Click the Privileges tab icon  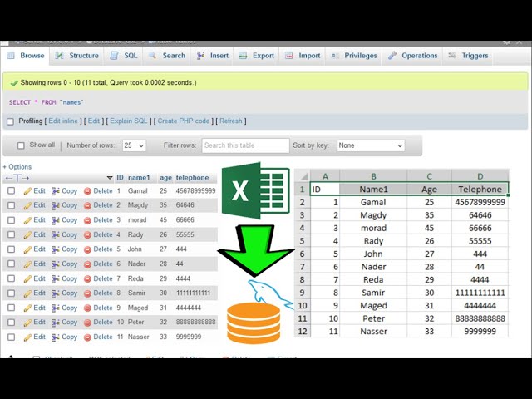pyautogui.click(x=335, y=56)
